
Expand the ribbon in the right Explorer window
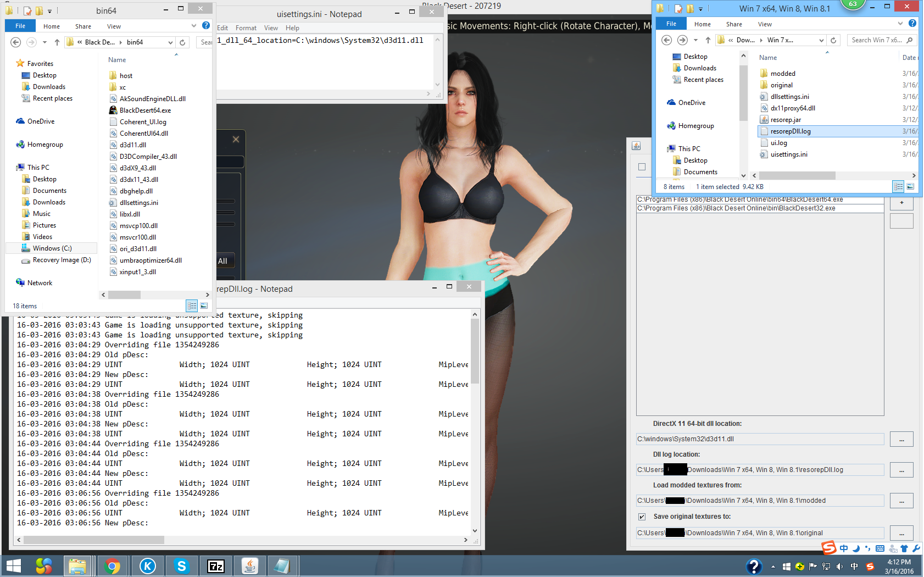[900, 24]
